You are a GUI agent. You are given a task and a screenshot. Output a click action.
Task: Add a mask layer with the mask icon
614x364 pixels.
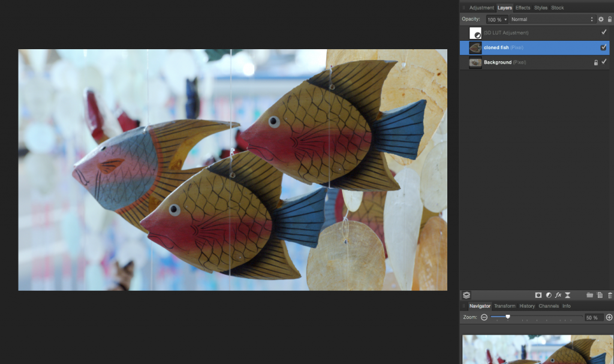(538, 295)
